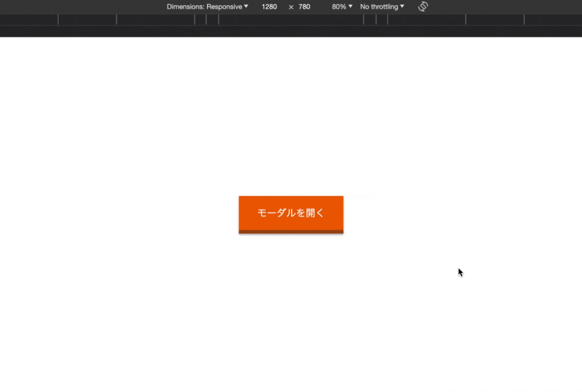Click the throttling selector arrow

[402, 6]
